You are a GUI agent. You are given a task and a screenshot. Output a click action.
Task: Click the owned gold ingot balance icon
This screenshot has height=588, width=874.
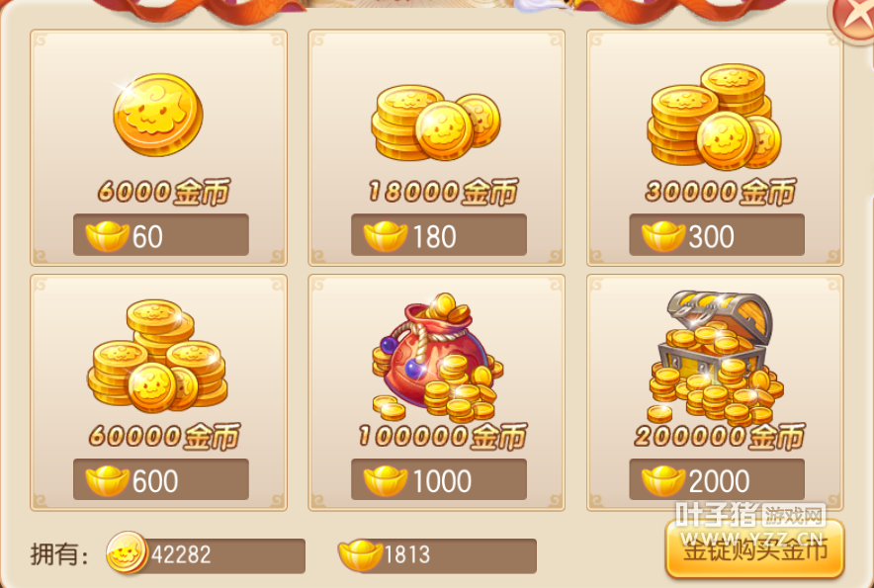pos(361,555)
